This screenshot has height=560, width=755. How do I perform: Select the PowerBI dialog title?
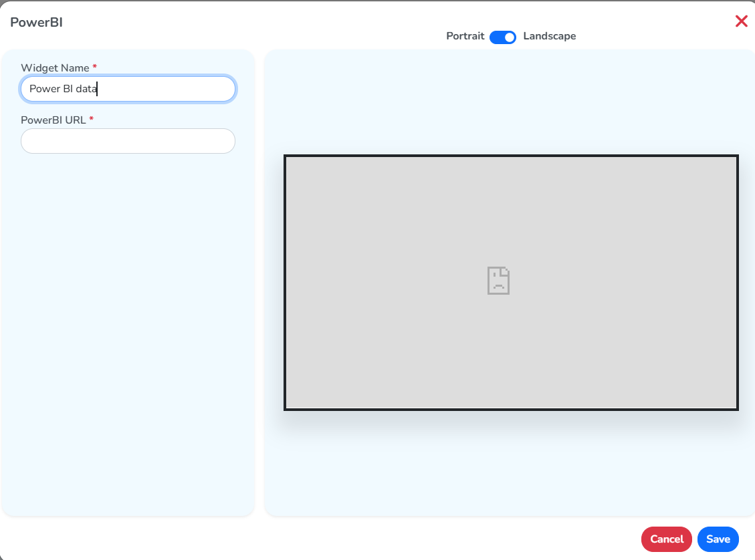coord(37,22)
